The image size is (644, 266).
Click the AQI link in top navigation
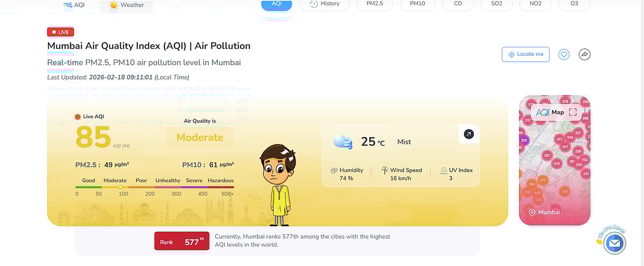tap(74, 5)
